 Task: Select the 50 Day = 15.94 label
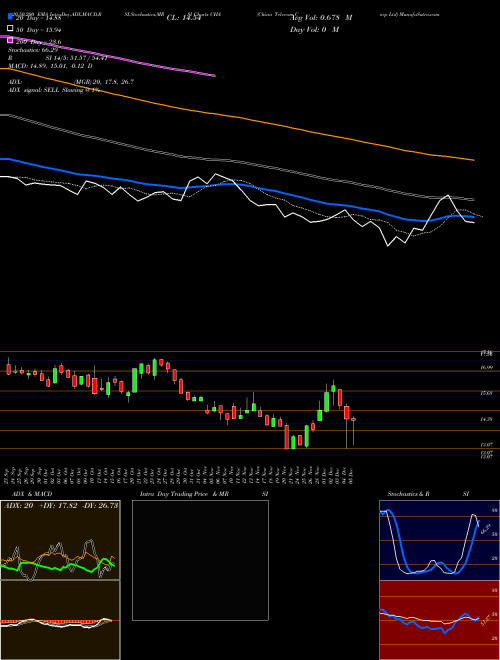click(38, 30)
